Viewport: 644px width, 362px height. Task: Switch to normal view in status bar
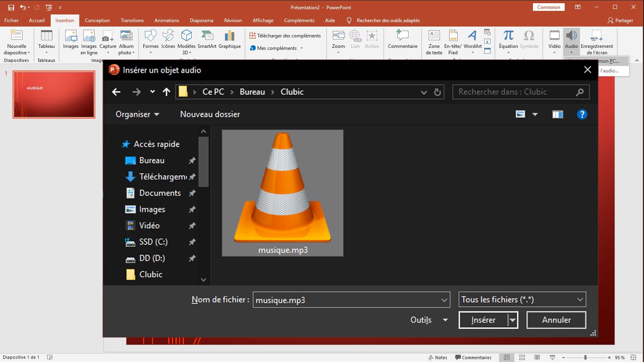point(507,357)
